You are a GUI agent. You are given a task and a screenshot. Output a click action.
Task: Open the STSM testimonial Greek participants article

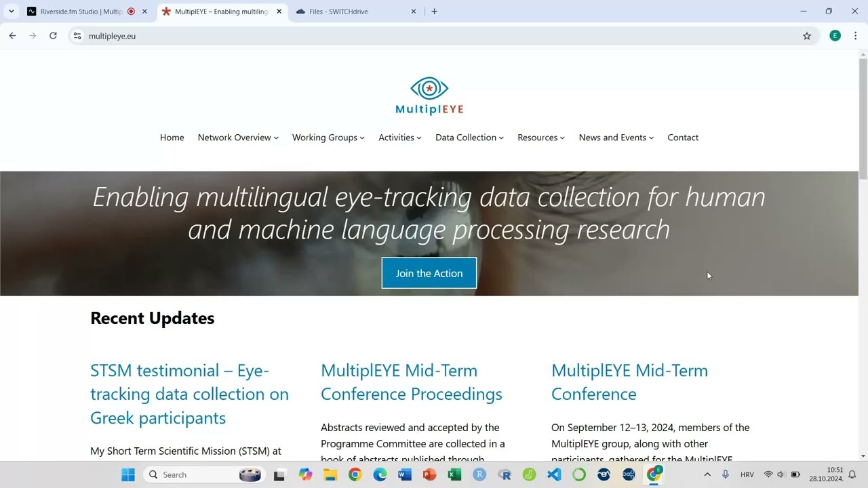pyautogui.click(x=189, y=394)
